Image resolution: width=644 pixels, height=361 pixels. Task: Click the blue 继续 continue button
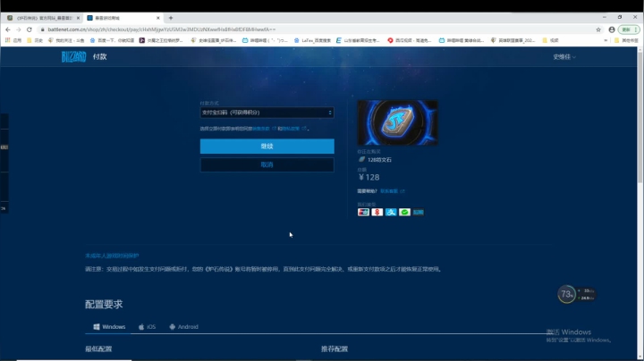267,146
